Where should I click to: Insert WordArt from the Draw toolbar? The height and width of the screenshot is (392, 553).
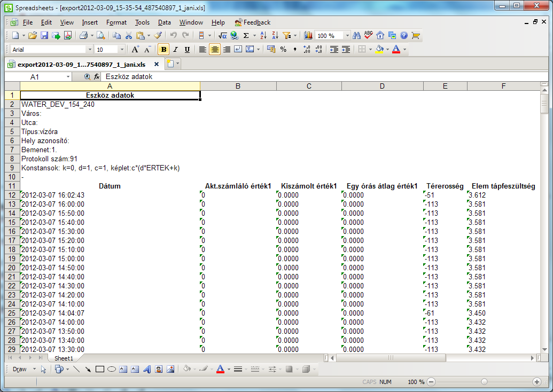[x=147, y=369]
